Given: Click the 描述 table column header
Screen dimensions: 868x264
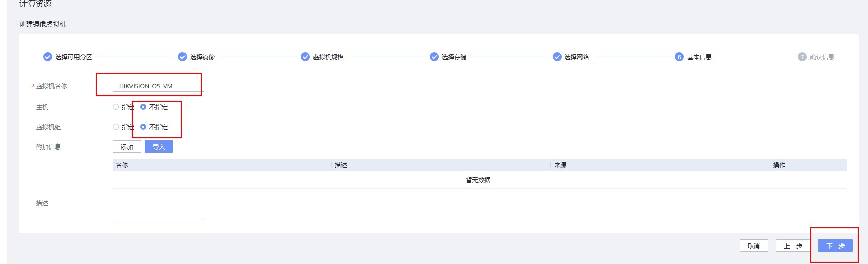Looking at the screenshot, I should pyautogui.click(x=441, y=165).
